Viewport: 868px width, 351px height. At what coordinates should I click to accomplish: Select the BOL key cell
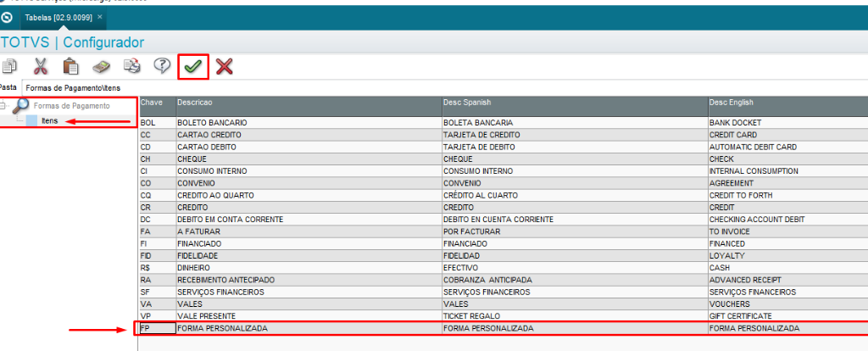(x=157, y=123)
